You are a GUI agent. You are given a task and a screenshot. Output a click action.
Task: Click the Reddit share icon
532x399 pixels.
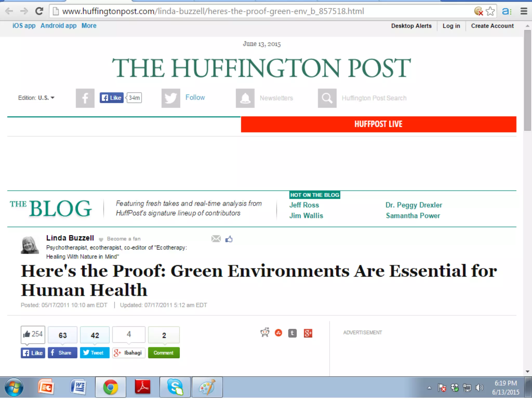(x=265, y=332)
